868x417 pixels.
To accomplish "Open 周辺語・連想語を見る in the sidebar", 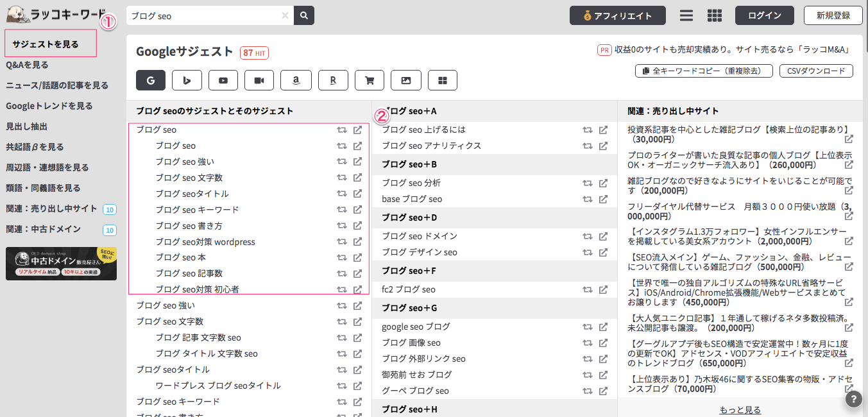I will pos(47,167).
